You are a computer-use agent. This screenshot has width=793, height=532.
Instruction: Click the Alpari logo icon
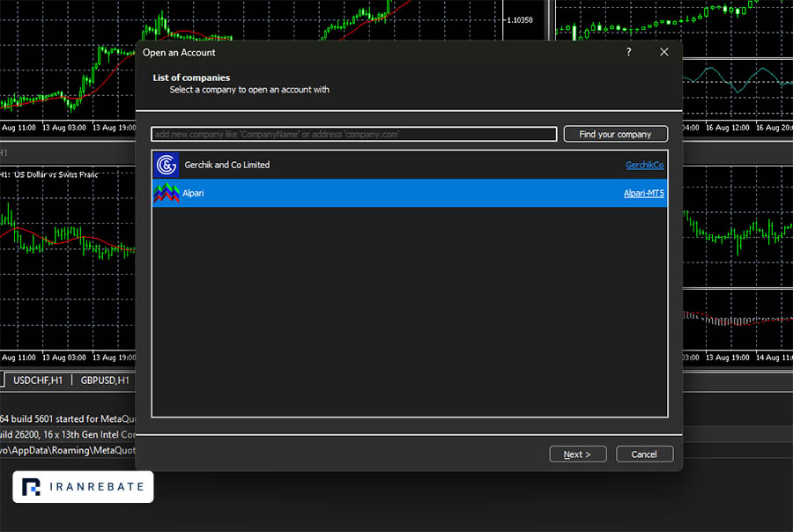[x=167, y=193]
